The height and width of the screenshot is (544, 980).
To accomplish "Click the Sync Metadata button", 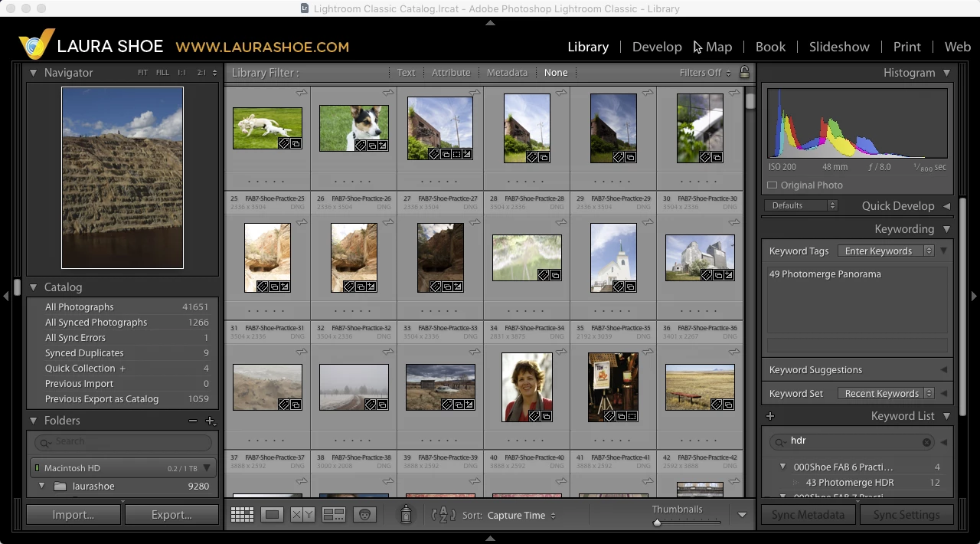I will (808, 515).
